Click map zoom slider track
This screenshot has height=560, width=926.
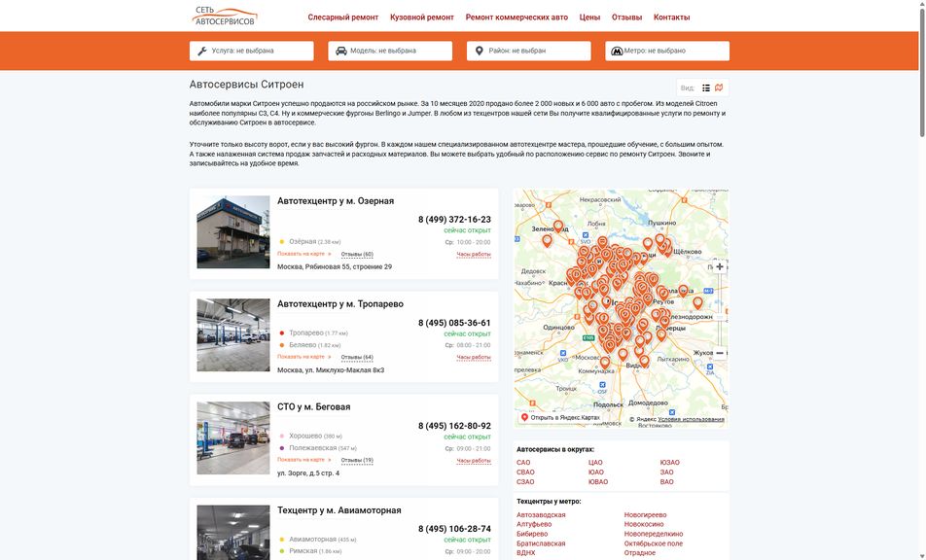[x=720, y=310]
